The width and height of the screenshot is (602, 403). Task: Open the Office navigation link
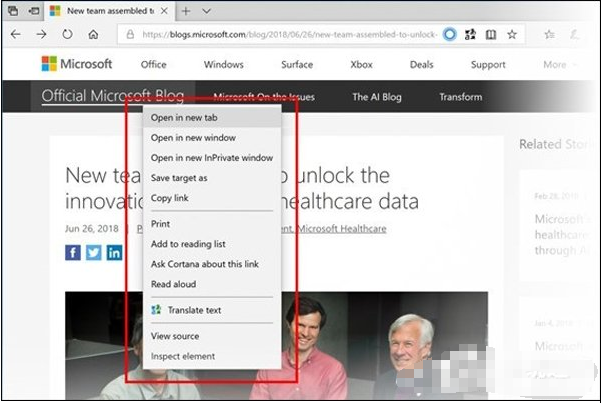(154, 64)
